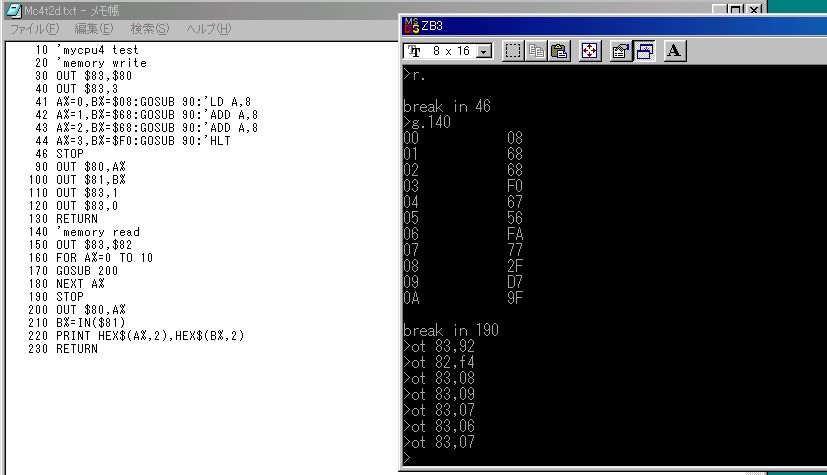Click line "110 OUT $83,1"
Image resolution: width=827 pixels, height=475 pixels.
[73, 193]
